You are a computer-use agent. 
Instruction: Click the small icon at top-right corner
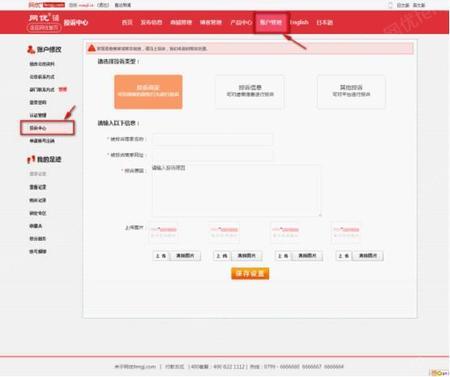click(390, 5)
